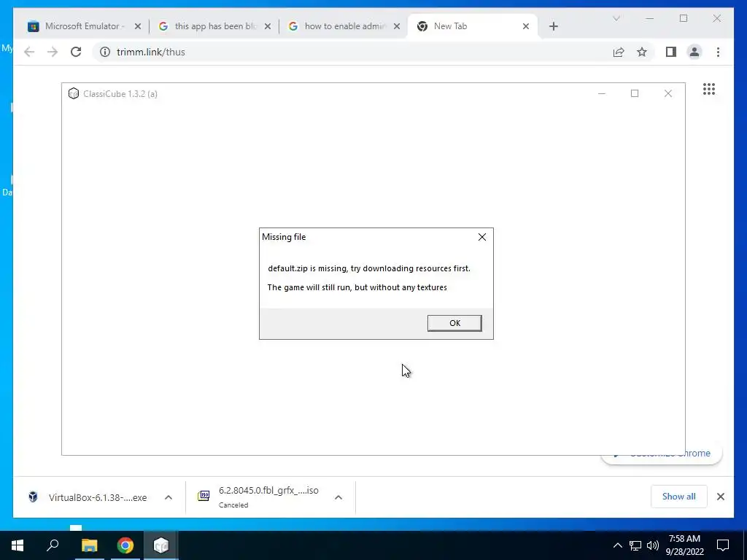This screenshot has height=560, width=747.
Task: Minimize the Chrome window
Action: coord(650,18)
